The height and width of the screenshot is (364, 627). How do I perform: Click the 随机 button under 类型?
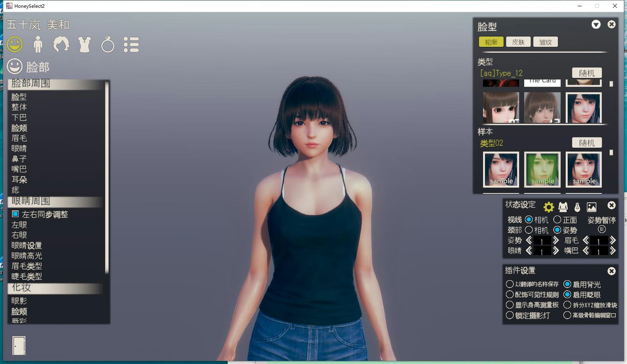click(x=586, y=72)
